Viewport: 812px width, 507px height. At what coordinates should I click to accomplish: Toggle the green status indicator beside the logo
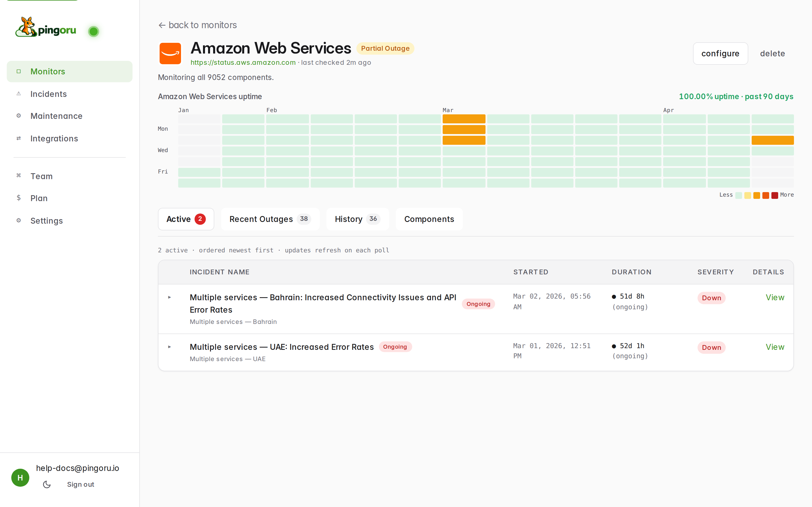(x=94, y=31)
